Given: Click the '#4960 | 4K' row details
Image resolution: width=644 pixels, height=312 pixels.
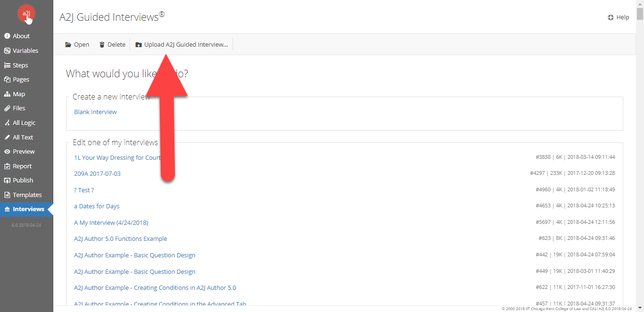Looking at the screenshot, I should tap(575, 189).
